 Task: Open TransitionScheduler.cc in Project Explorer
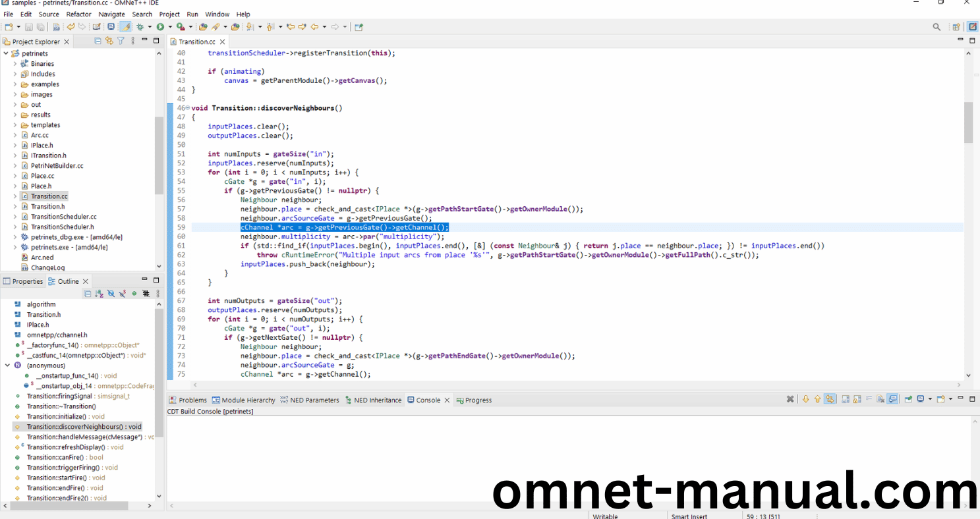coord(63,217)
